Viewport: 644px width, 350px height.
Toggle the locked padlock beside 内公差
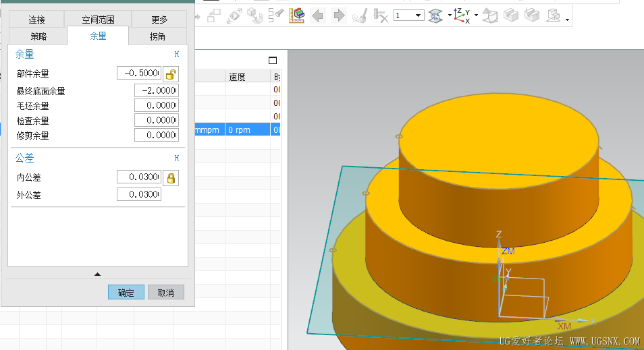(171, 177)
